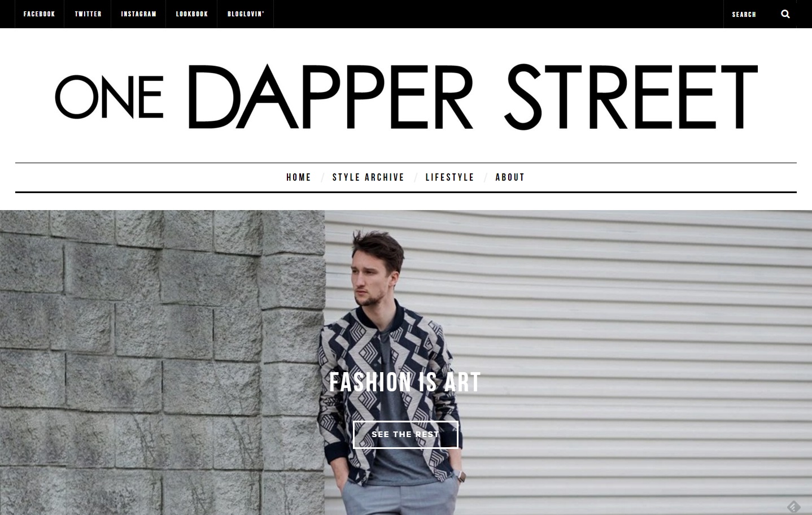
Task: Click the Feedly icon on the hero image
Action: [x=793, y=507]
